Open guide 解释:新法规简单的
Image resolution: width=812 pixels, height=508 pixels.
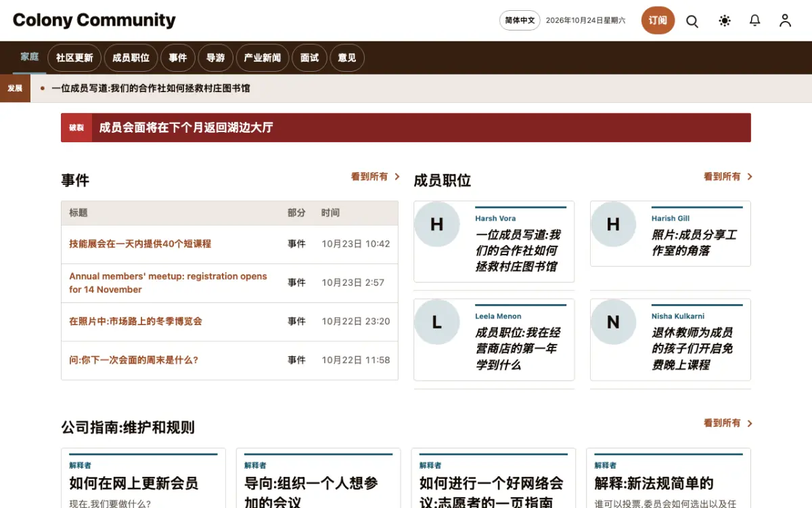click(654, 484)
